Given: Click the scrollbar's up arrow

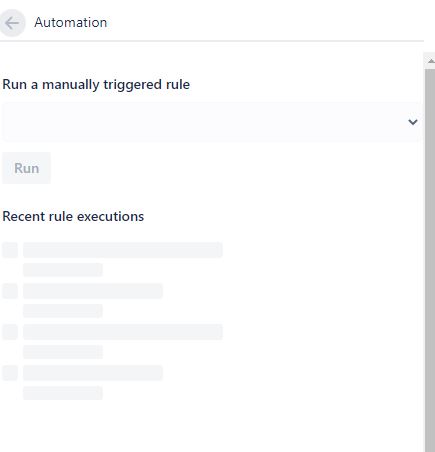Looking at the screenshot, I should [x=430, y=61].
